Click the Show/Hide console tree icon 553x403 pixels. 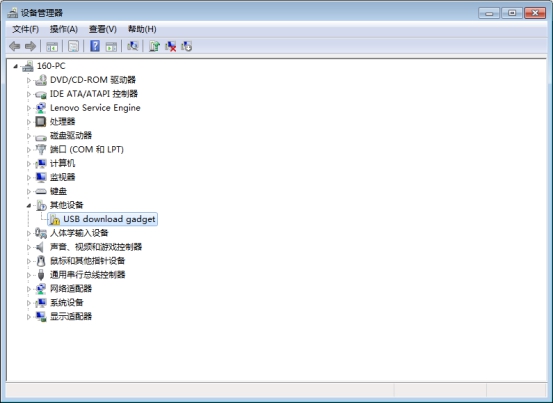tap(52, 46)
